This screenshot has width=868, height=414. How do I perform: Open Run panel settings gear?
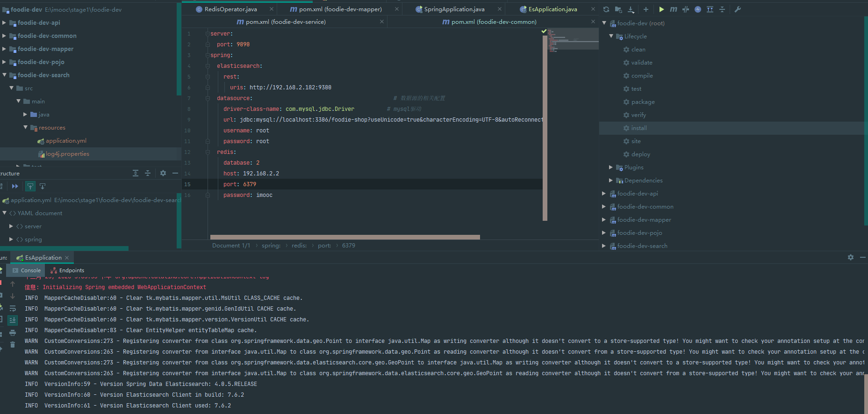point(851,257)
